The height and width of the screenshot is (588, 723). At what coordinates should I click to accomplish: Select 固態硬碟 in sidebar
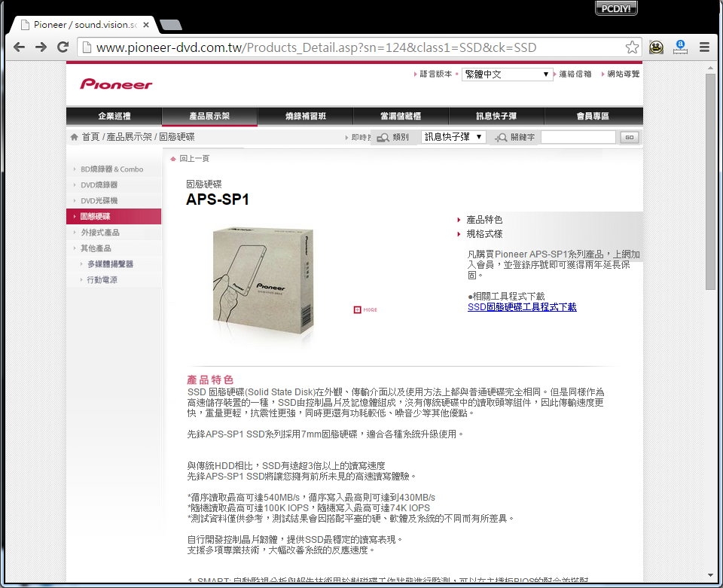coord(114,216)
